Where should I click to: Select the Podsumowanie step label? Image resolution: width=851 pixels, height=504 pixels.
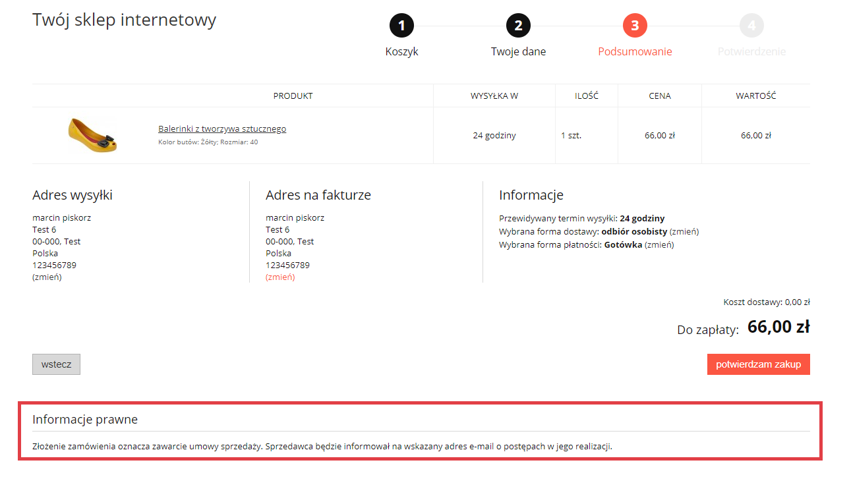(x=635, y=51)
